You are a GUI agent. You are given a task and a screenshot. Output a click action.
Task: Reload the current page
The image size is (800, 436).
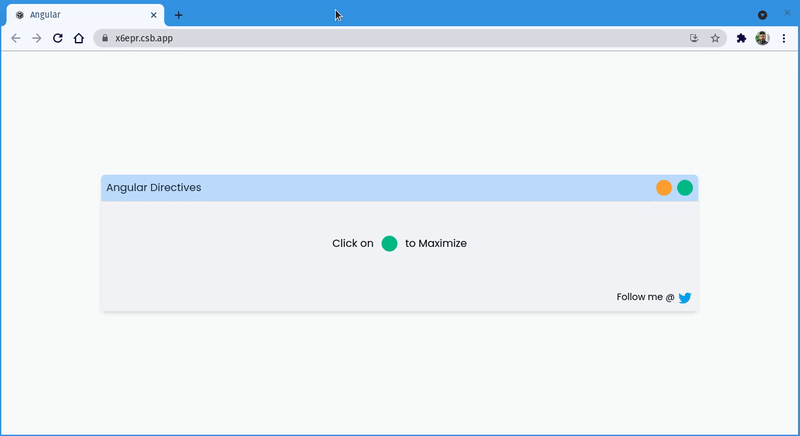tap(58, 38)
